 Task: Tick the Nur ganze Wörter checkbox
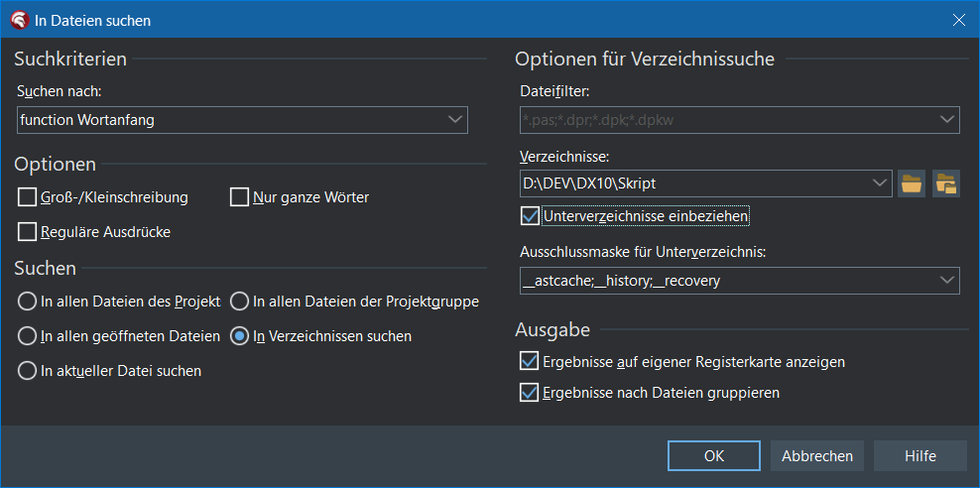[239, 198]
